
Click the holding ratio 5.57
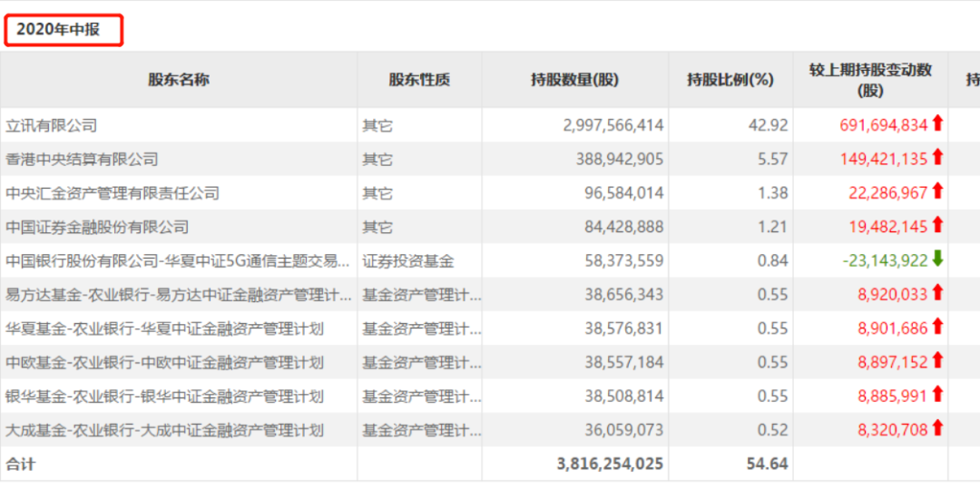pos(774,160)
